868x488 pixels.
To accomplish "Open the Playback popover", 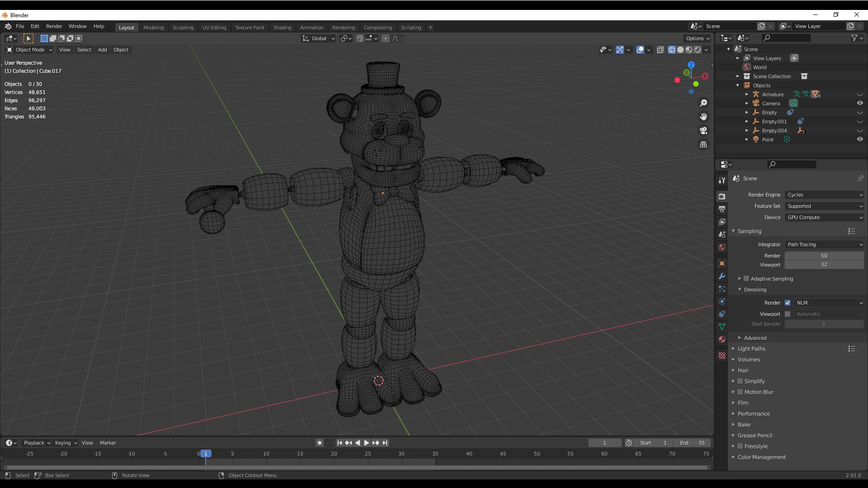I will [x=36, y=443].
